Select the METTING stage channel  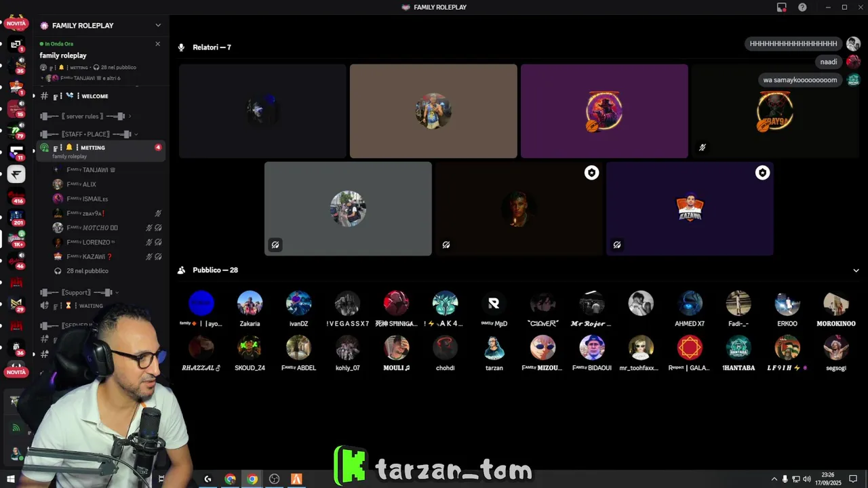tap(100, 151)
